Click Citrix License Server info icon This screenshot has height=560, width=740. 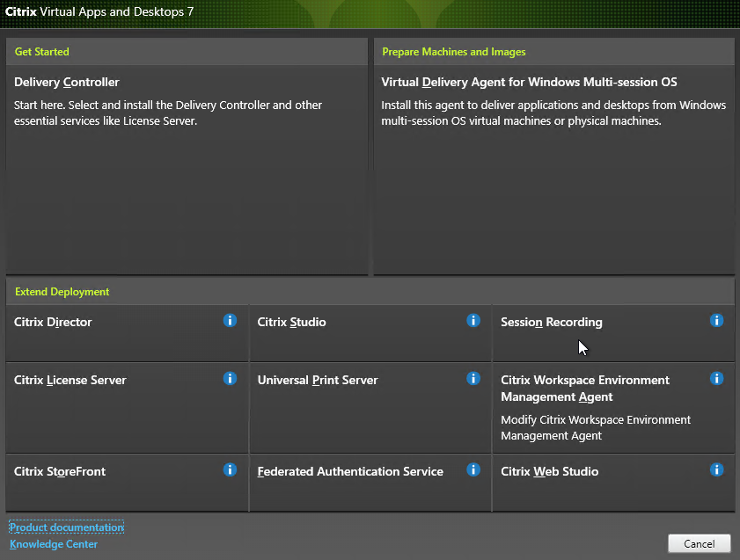[x=230, y=379]
